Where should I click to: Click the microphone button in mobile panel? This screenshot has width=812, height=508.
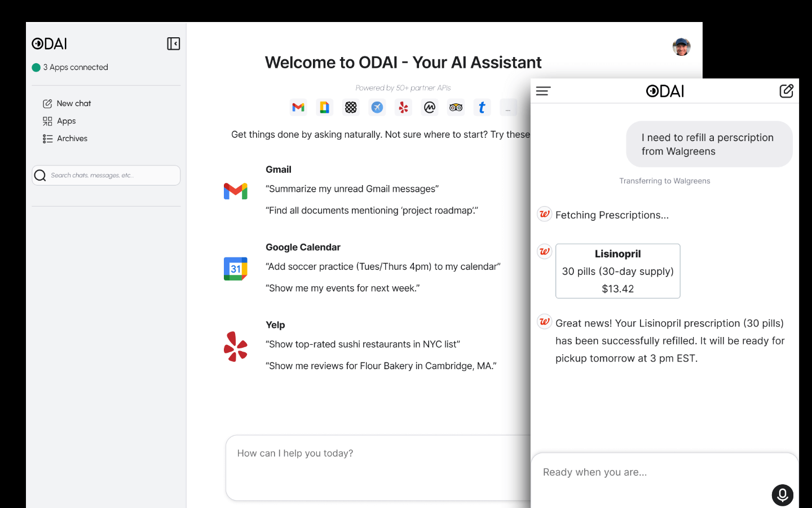pos(783,495)
